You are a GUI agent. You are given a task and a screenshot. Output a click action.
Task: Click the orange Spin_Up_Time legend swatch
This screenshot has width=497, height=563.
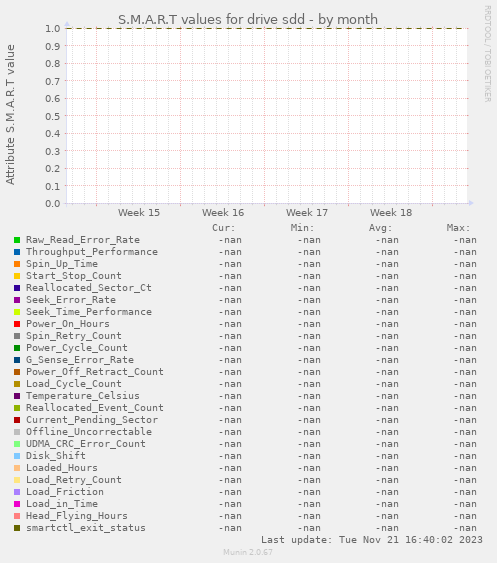tap(17, 264)
